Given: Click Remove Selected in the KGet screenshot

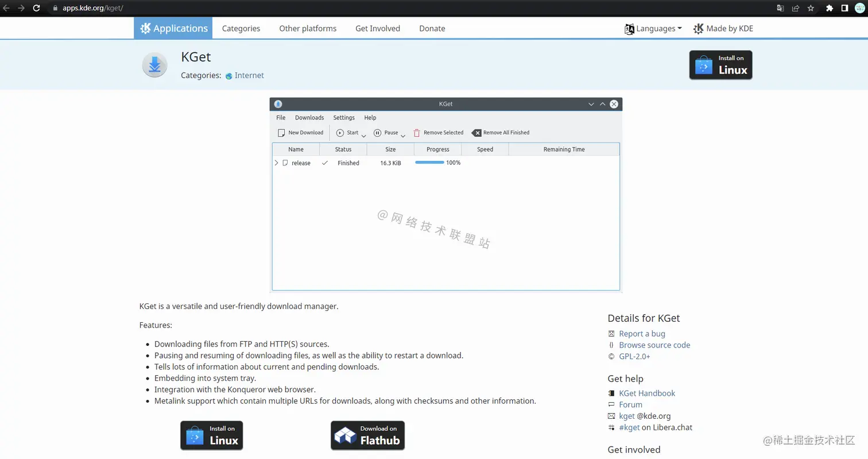Looking at the screenshot, I should pos(438,133).
